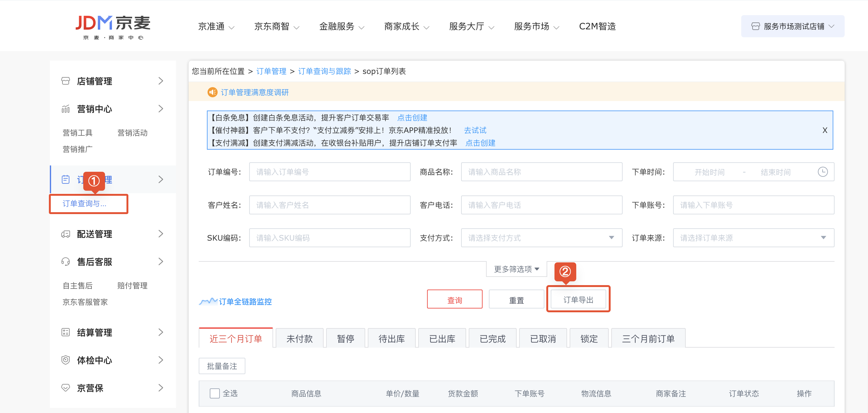This screenshot has width=868, height=413.
Task: Close the promotion notice with X
Action: click(824, 130)
